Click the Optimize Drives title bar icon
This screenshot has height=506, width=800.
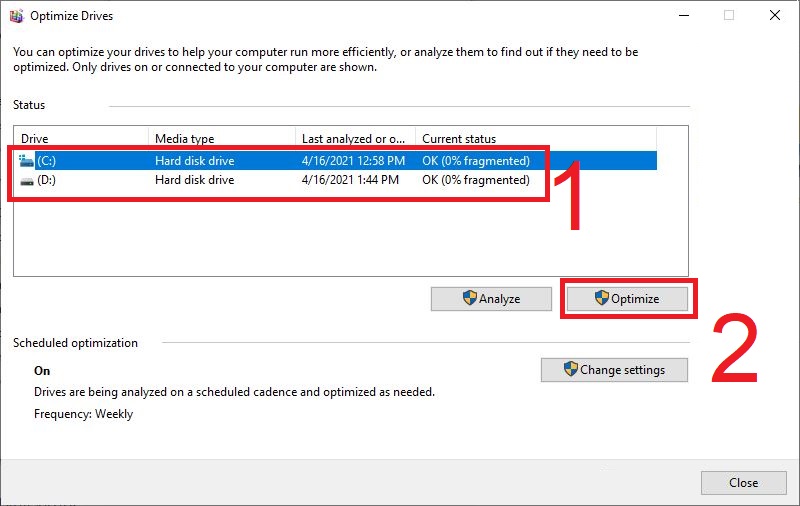(x=15, y=16)
